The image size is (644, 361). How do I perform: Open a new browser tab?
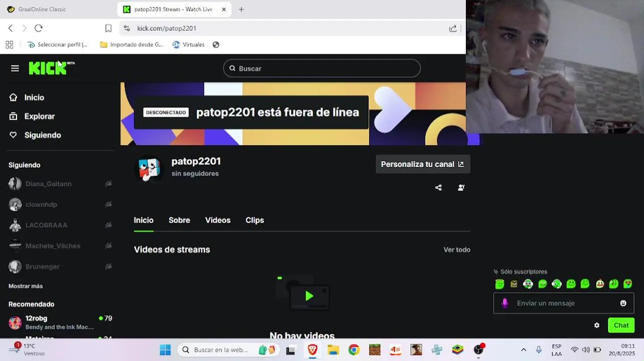pyautogui.click(x=241, y=9)
